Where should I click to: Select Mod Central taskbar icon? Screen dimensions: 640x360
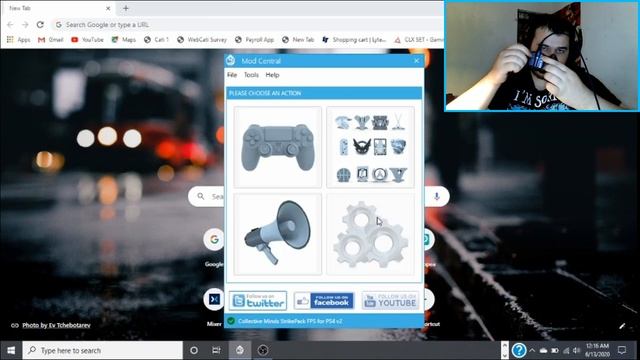(x=240, y=350)
